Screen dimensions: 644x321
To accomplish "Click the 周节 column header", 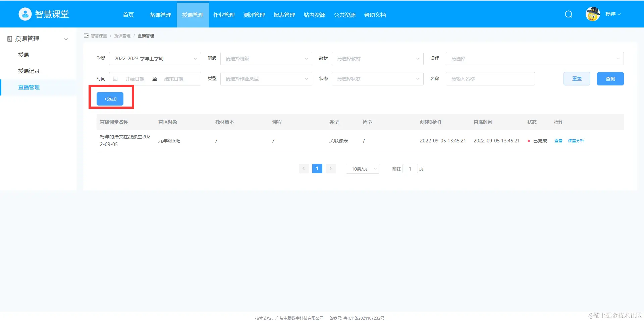I will pyautogui.click(x=367, y=122).
